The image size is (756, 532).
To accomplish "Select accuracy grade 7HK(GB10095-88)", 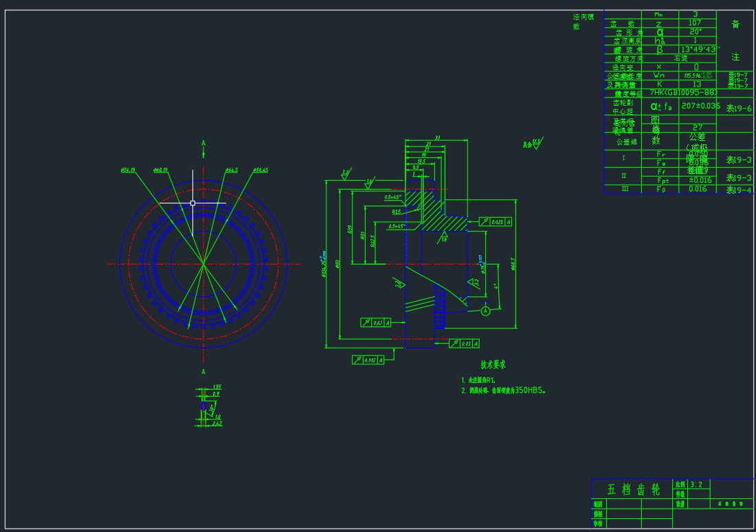I will (683, 92).
